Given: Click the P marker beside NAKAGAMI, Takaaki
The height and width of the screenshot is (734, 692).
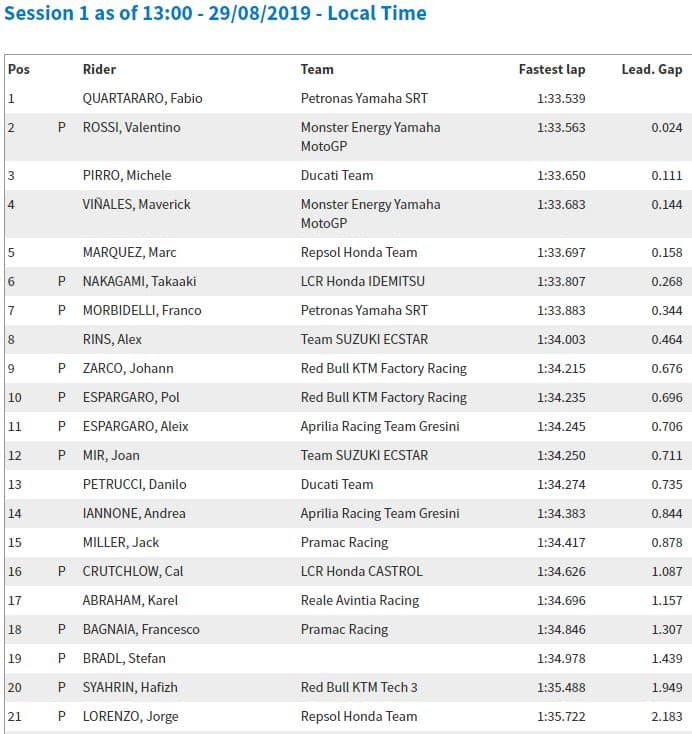Looking at the screenshot, I should click(62, 281).
